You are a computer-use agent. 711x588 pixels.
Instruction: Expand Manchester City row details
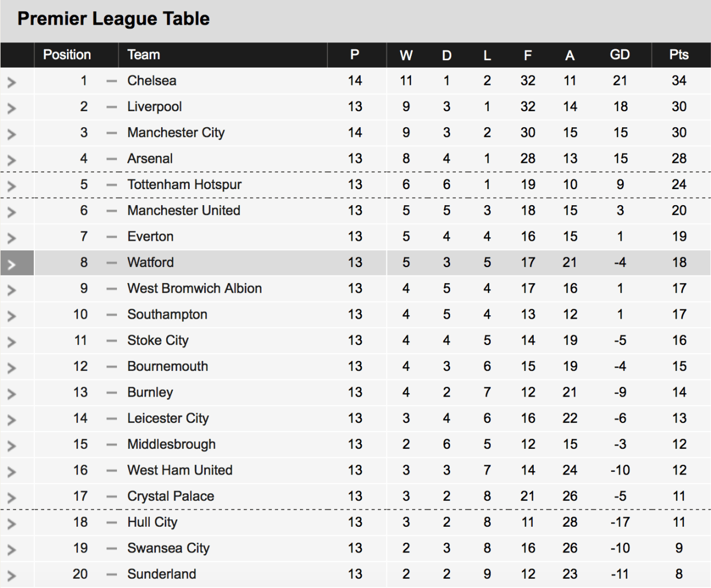pos(11,135)
